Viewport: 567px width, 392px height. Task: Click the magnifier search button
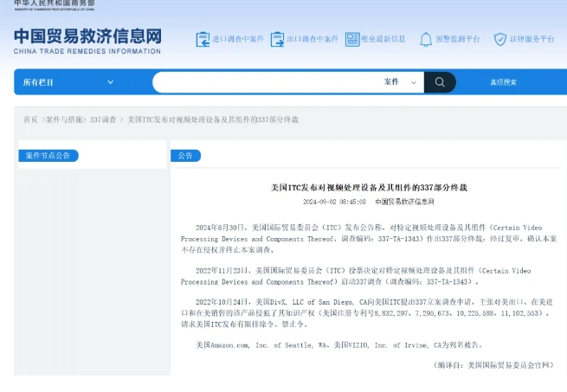pos(440,82)
